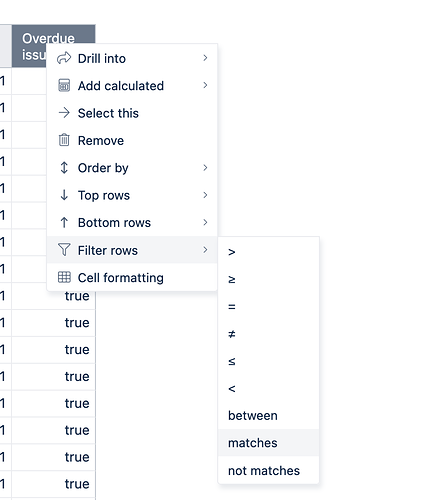
Task: Click the up-arrow icon beside Bottom rows
Action: click(64, 222)
